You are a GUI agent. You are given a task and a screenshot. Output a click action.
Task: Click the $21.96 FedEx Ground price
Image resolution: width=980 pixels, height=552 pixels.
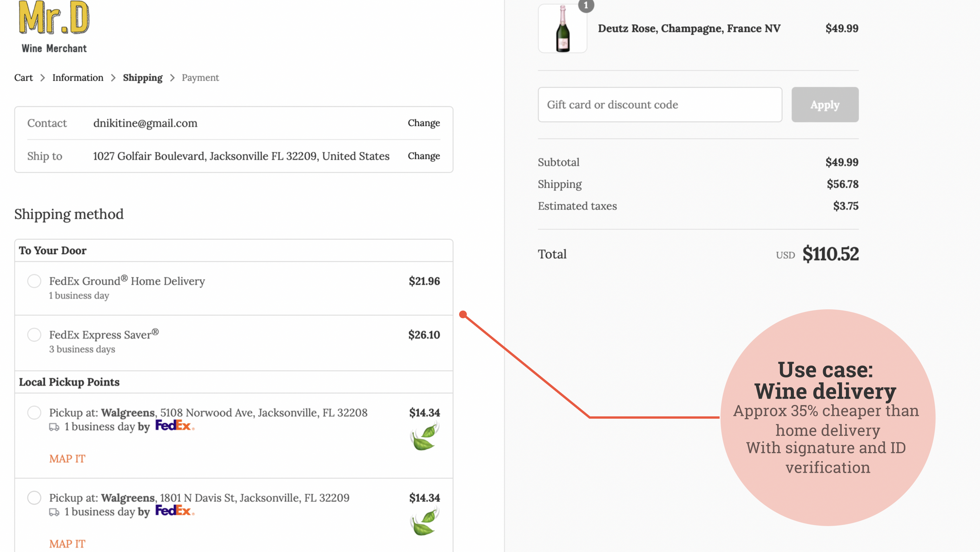point(424,281)
